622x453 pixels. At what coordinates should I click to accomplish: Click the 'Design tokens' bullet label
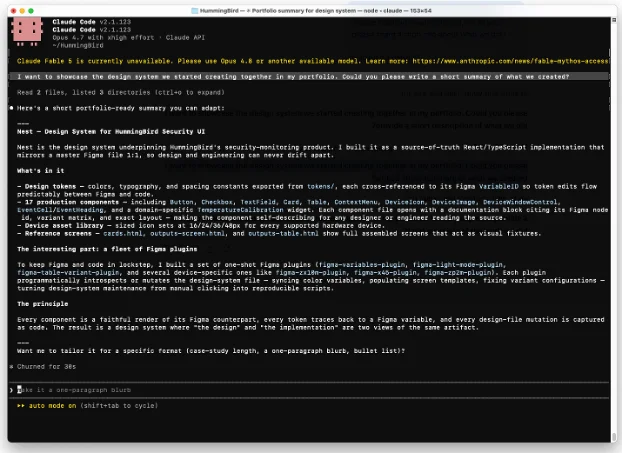(50, 186)
